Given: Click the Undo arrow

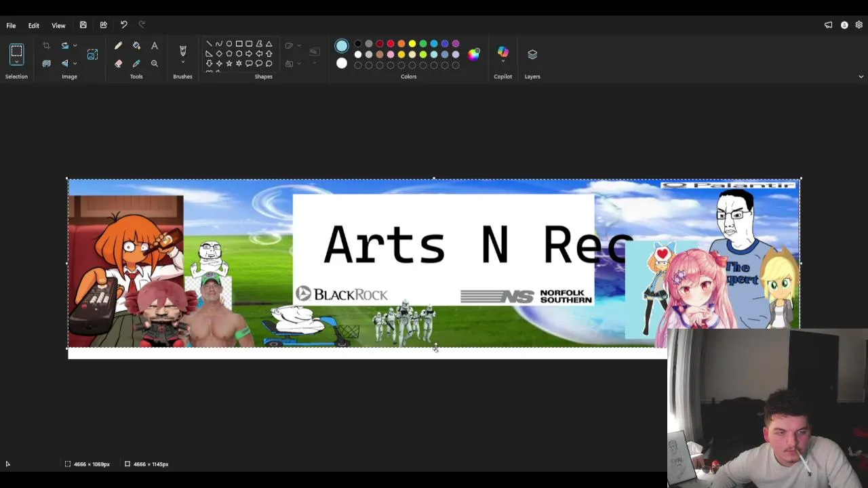Looking at the screenshot, I should tap(123, 25).
